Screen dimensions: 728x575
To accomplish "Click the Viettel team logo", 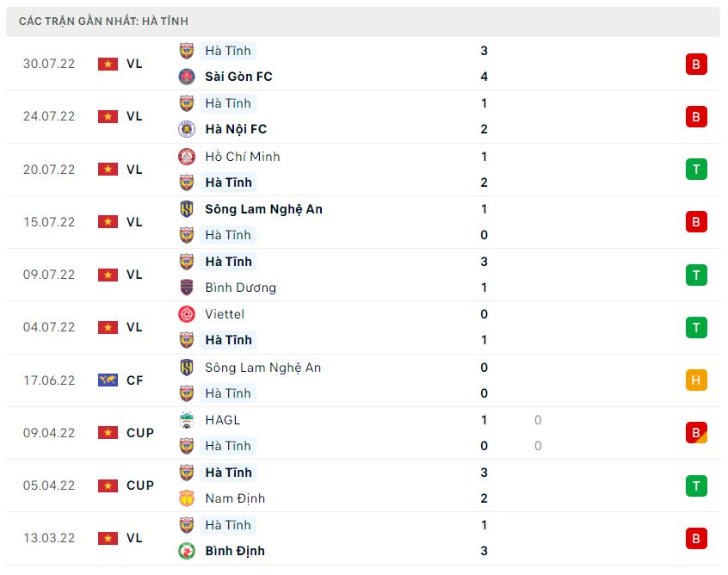I will (x=187, y=314).
